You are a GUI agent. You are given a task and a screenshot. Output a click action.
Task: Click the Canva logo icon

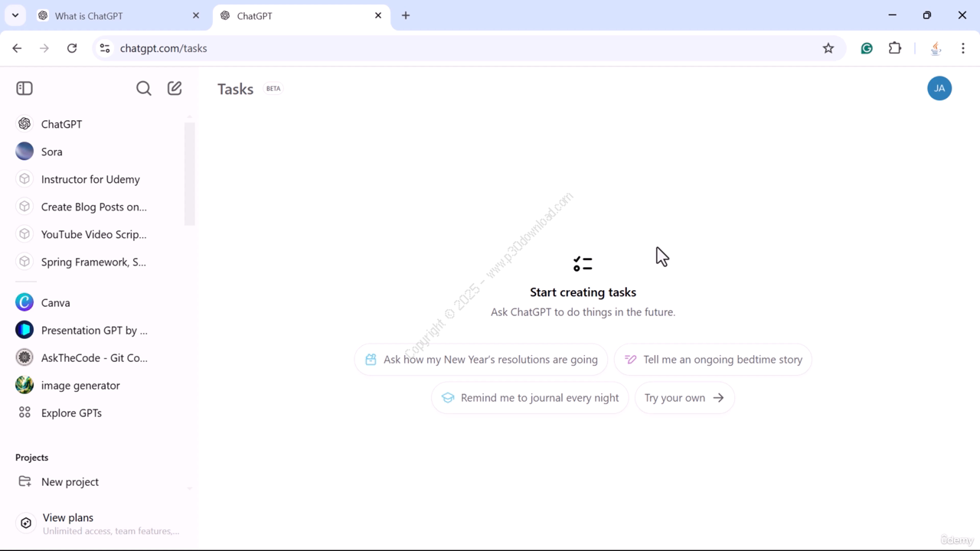tap(24, 302)
